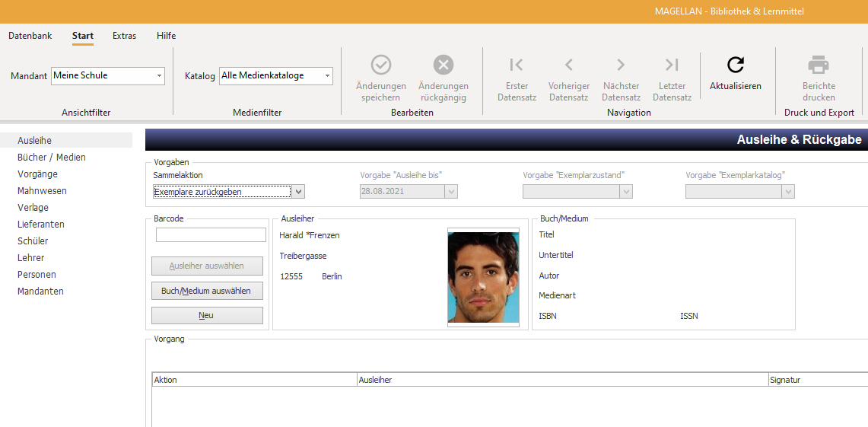
Task: Click the Änderungen speichern checkmark icon
Action: tap(381, 65)
